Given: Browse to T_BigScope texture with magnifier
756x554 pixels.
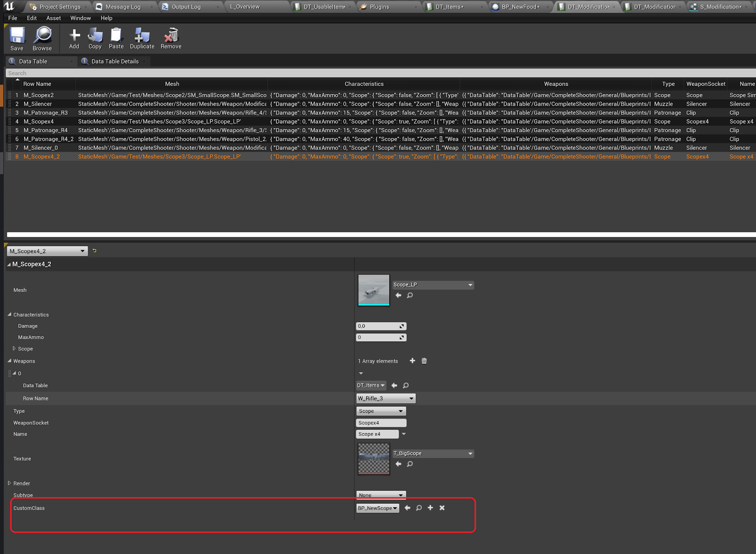Looking at the screenshot, I should [410, 464].
